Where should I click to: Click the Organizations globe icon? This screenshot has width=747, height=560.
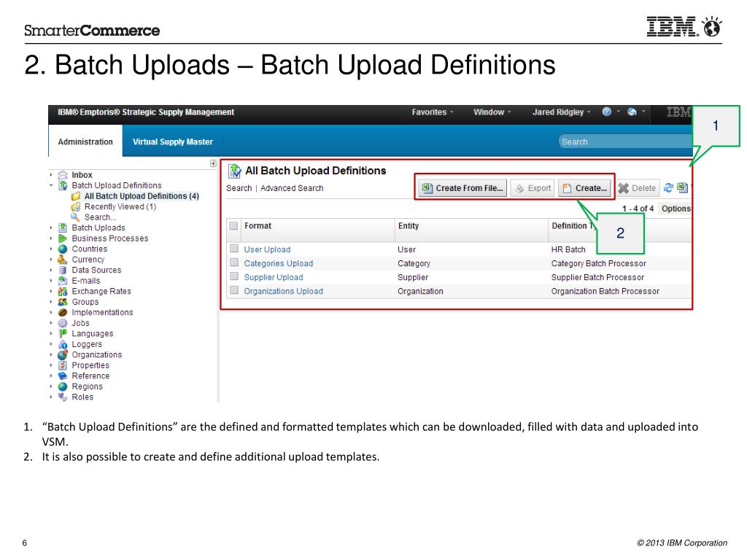63,355
